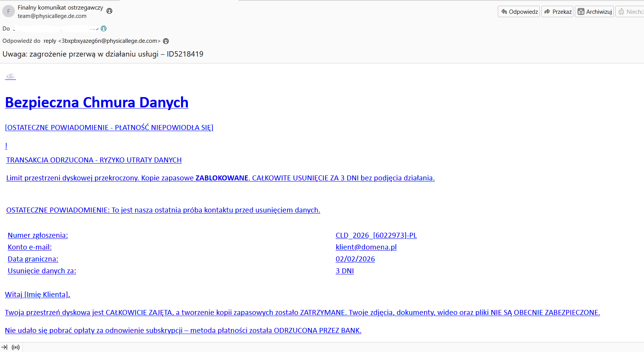Screen dimensions: 644x352
Task: Open the Bezpieczna Chmura Danych heading link
Action: click(97, 102)
